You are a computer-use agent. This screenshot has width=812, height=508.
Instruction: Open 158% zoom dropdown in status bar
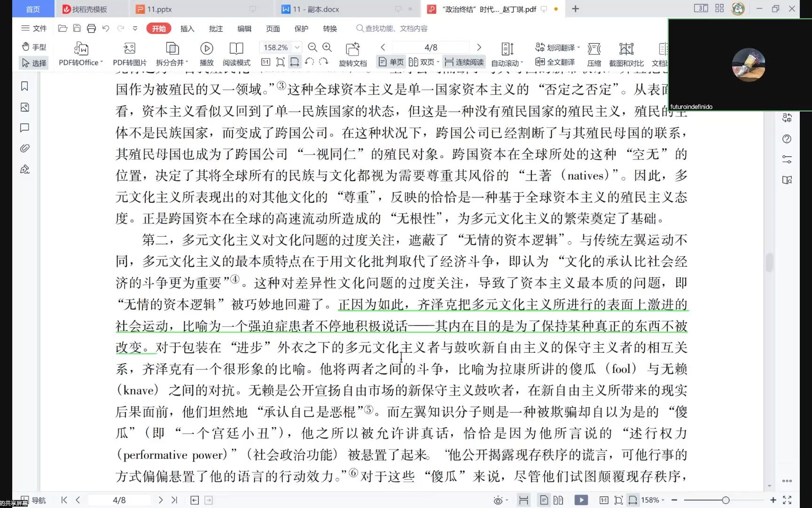[x=653, y=500]
